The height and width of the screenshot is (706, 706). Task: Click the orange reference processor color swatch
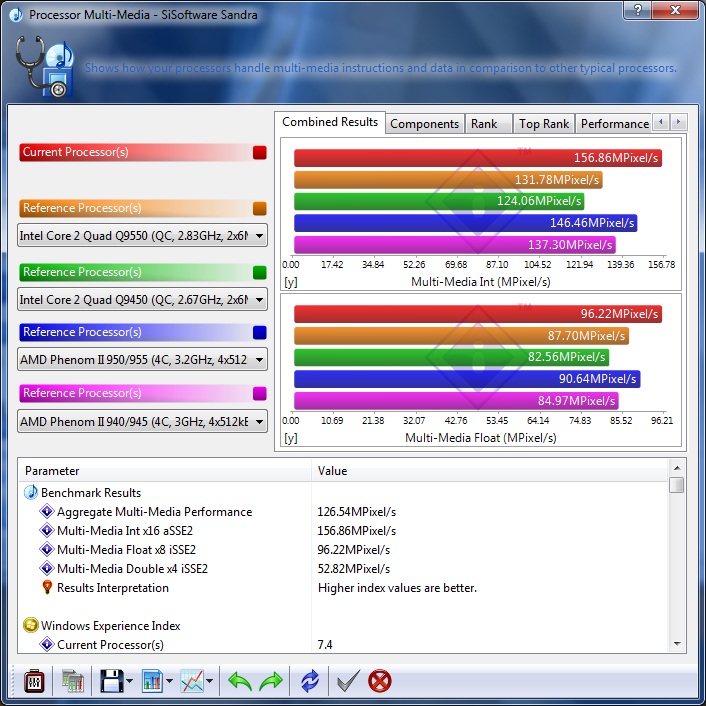(260, 208)
